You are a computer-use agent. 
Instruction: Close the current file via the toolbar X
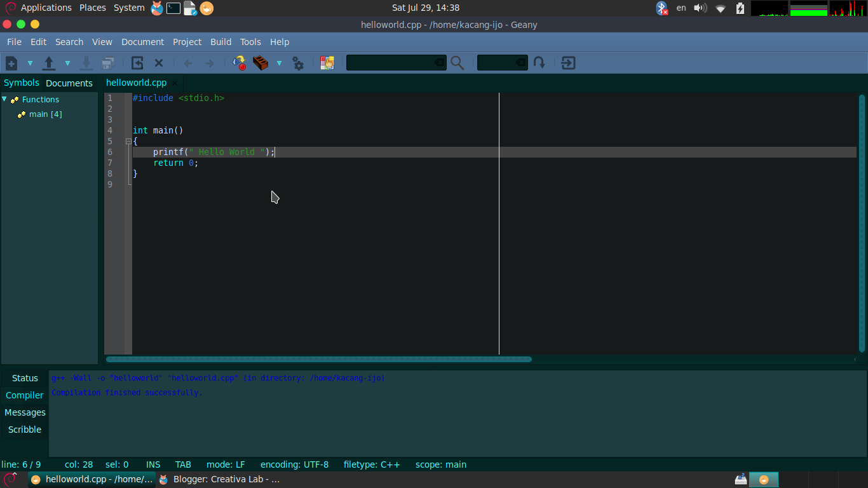click(x=158, y=63)
